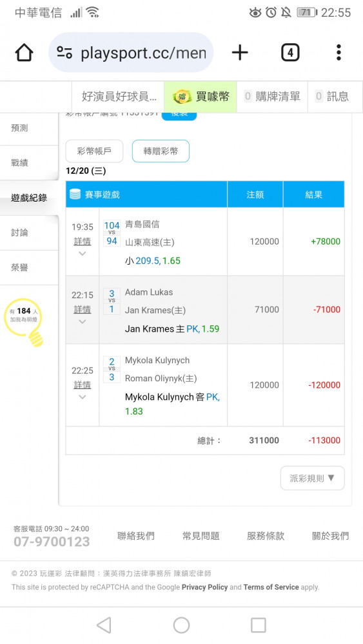The height and width of the screenshot is (644, 363).
Task: Click the 青島國信 team name
Action: tap(142, 224)
